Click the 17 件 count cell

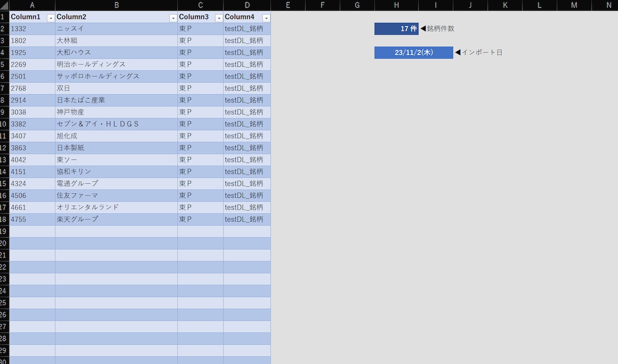(397, 29)
